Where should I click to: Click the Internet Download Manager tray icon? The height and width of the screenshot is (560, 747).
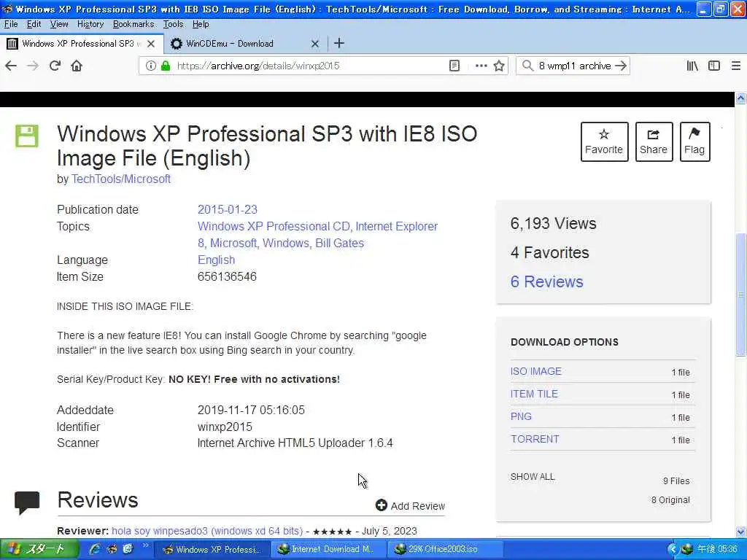click(686, 550)
